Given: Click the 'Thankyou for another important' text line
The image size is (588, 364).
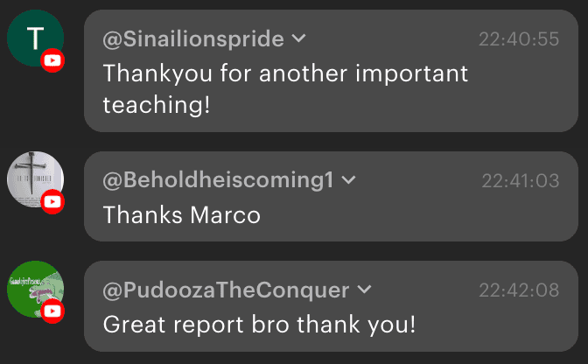Looking at the screenshot, I should point(285,73).
